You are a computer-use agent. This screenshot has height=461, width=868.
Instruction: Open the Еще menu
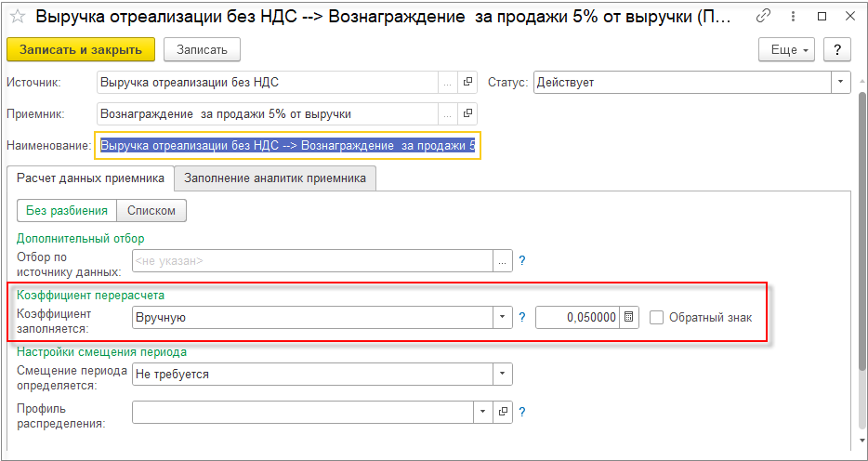point(786,49)
